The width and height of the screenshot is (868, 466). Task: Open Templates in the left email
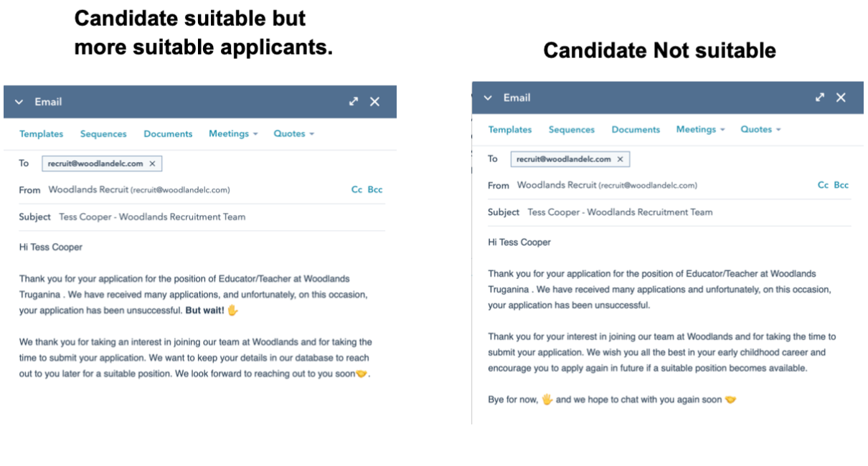tap(41, 134)
